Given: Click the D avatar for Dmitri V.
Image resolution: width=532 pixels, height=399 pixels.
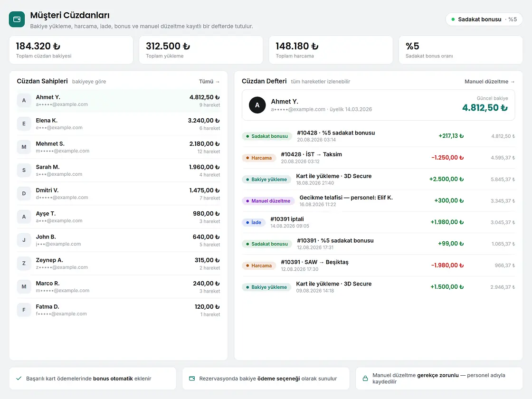Looking at the screenshot, I should (24, 193).
